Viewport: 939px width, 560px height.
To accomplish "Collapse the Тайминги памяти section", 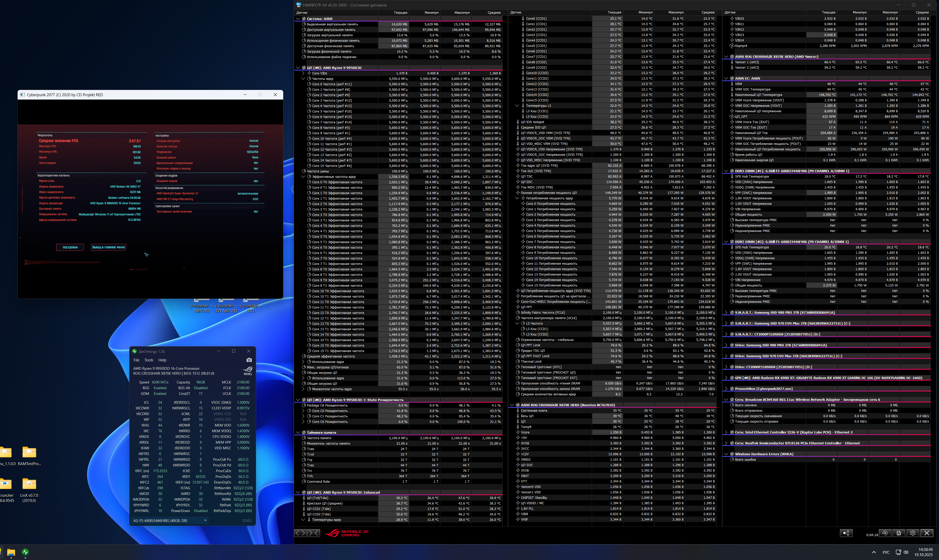I will pos(298,432).
